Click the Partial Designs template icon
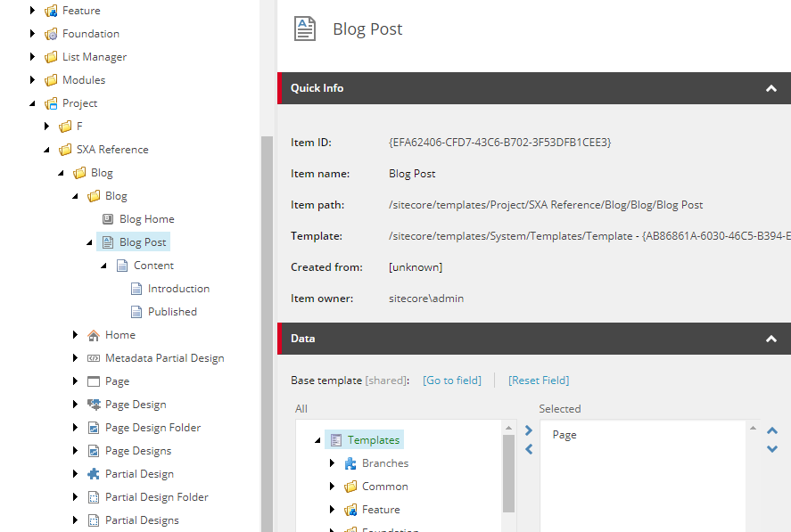Screen dimensions: 791x532 (94, 520)
